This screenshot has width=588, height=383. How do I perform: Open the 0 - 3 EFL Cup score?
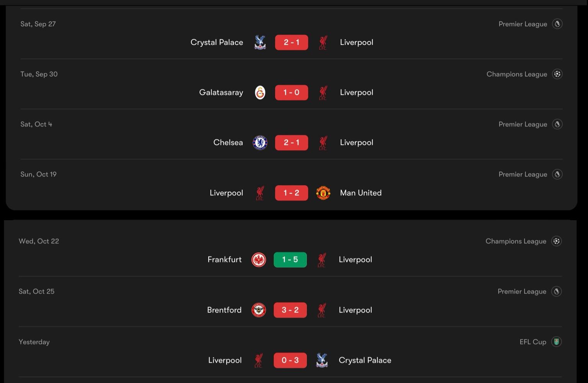[x=290, y=360]
